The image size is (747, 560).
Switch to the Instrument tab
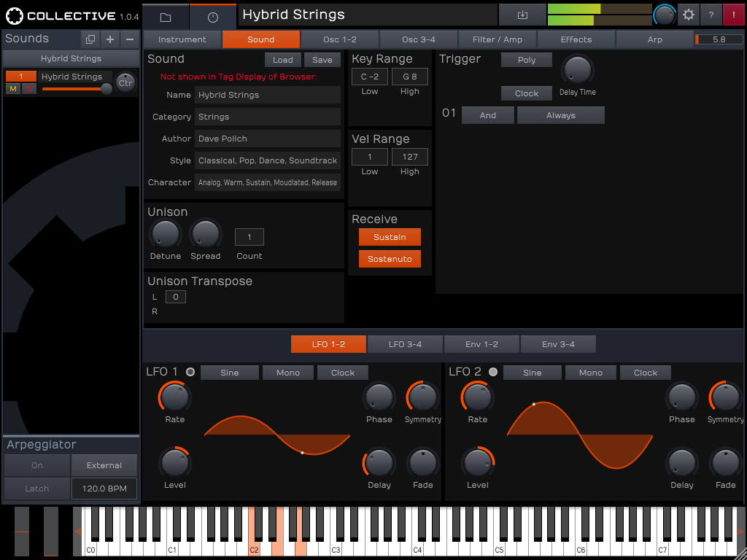(x=182, y=39)
